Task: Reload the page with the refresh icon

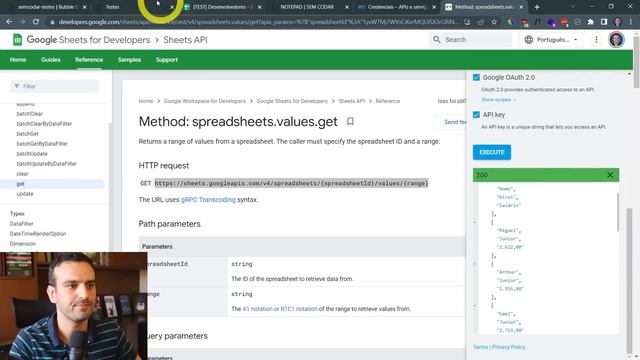Action: tap(36, 22)
